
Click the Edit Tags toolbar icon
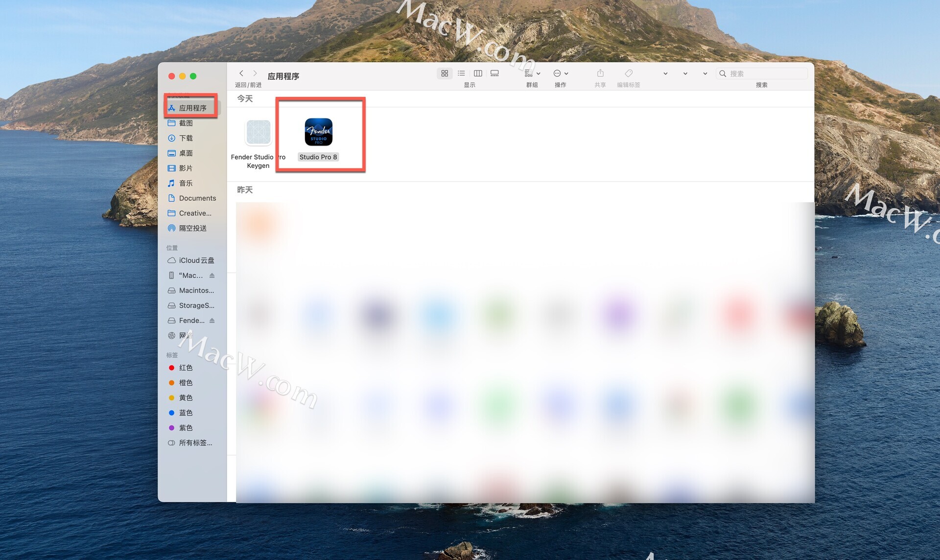(x=629, y=73)
